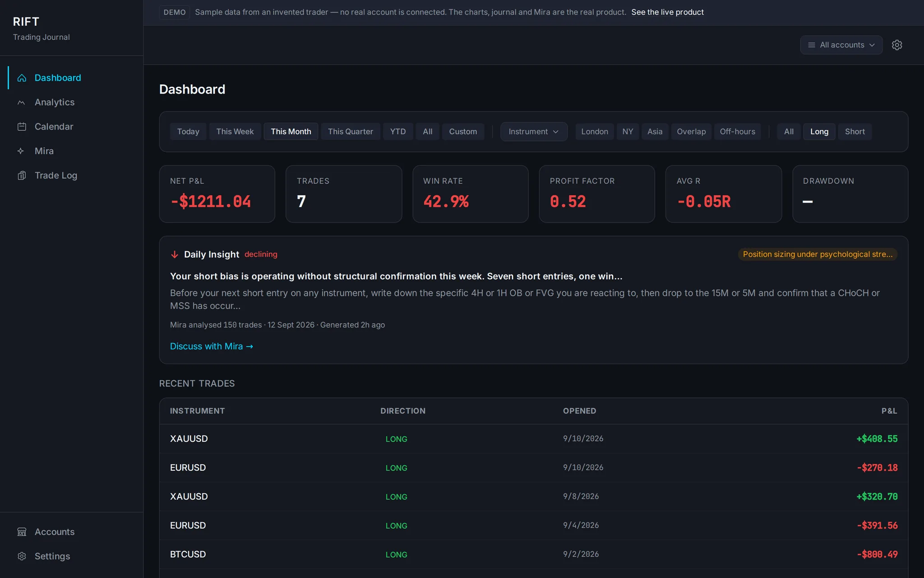Click the Profit Factor card
The image size is (924, 578).
[597, 194]
